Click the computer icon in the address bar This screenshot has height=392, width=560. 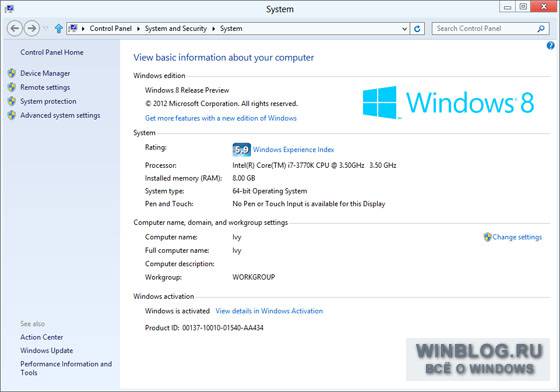73,28
